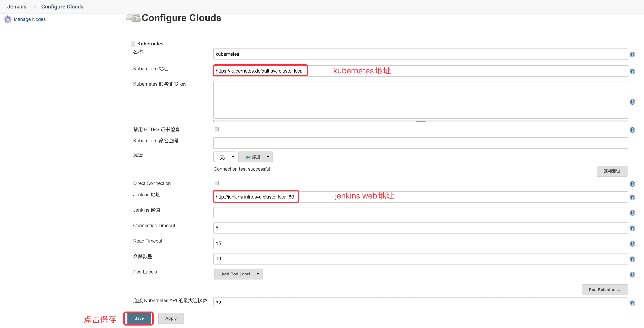Click help icon beside Read Timeout
The width and height of the screenshot is (644, 328).
click(x=632, y=244)
